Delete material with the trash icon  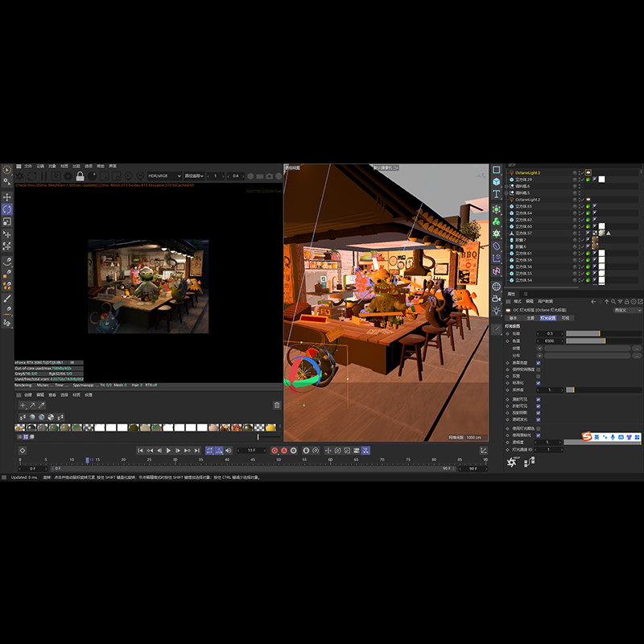[x=277, y=405]
